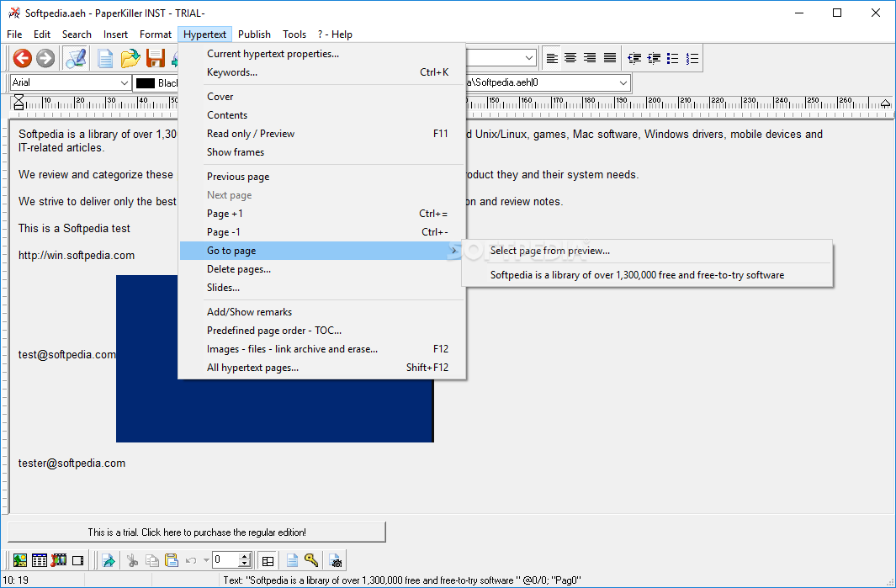Image resolution: width=896 pixels, height=588 pixels.
Task: Expand the Softpedia.aeh path dropdown
Action: (623, 82)
